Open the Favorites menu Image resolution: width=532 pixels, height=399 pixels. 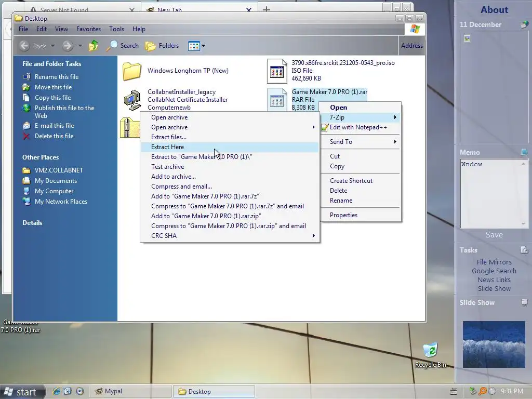(x=88, y=29)
